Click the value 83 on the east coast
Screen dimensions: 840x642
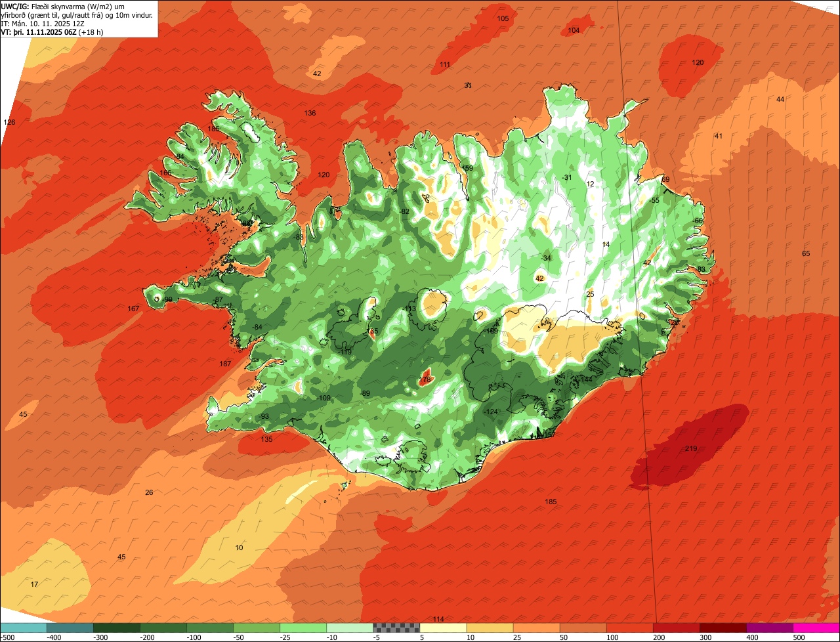pyautogui.click(x=701, y=269)
